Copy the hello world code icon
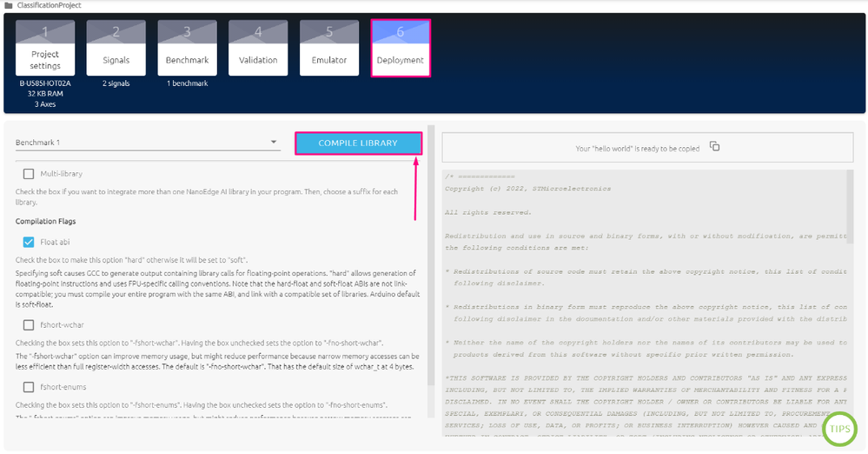The width and height of the screenshot is (868, 454). [715, 146]
